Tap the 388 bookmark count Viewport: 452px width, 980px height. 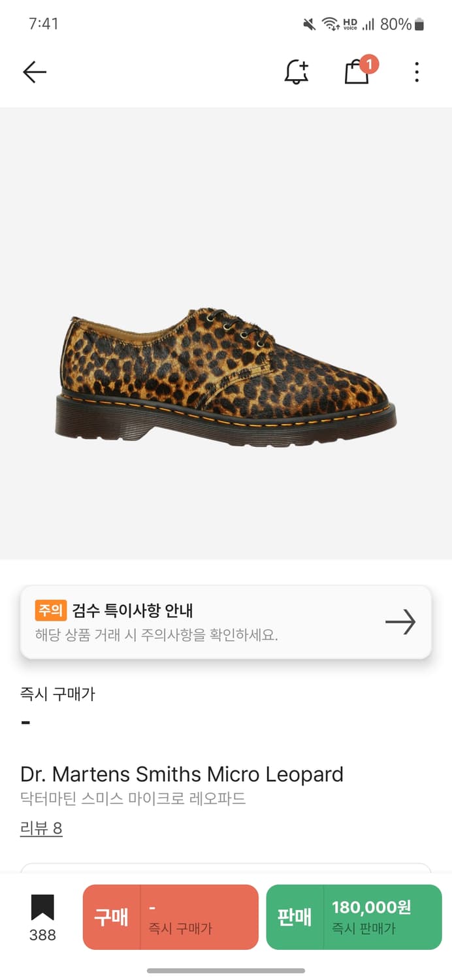click(42, 935)
